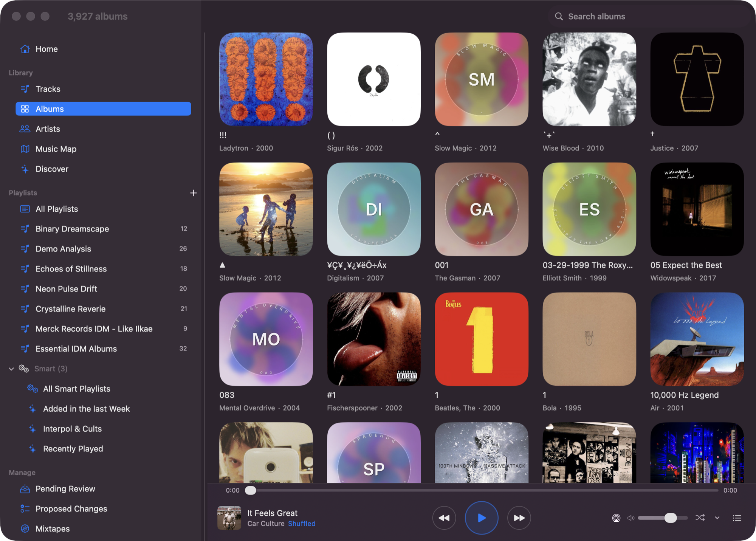Click the Binary Dreamscape playlist icon
The height and width of the screenshot is (541, 756).
point(25,229)
